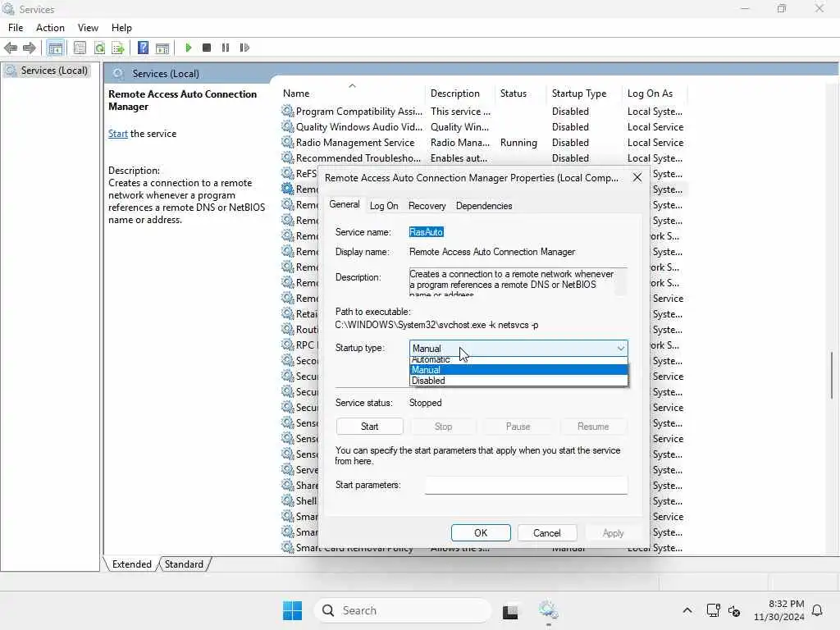840x630 pixels.
Task: Click gear icon beside ReFS service row
Action: pos(288,173)
